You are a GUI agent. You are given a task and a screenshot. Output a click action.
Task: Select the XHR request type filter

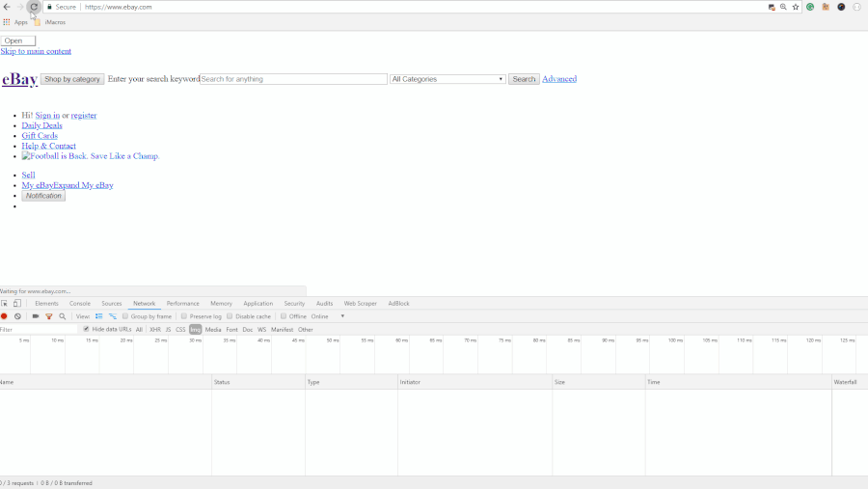pyautogui.click(x=155, y=330)
